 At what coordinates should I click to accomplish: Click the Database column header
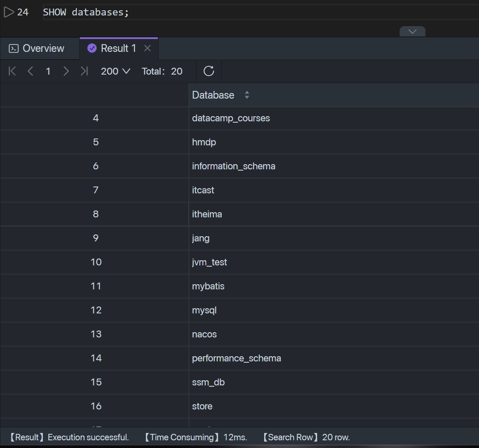pos(213,95)
